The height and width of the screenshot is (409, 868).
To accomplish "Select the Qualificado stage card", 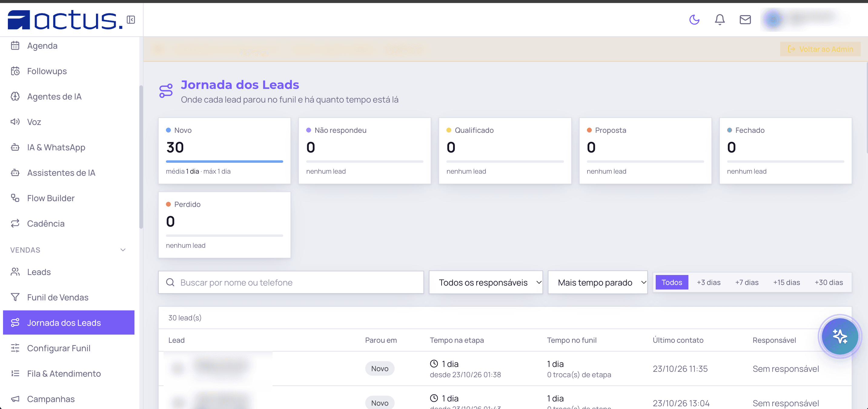I will tap(505, 150).
